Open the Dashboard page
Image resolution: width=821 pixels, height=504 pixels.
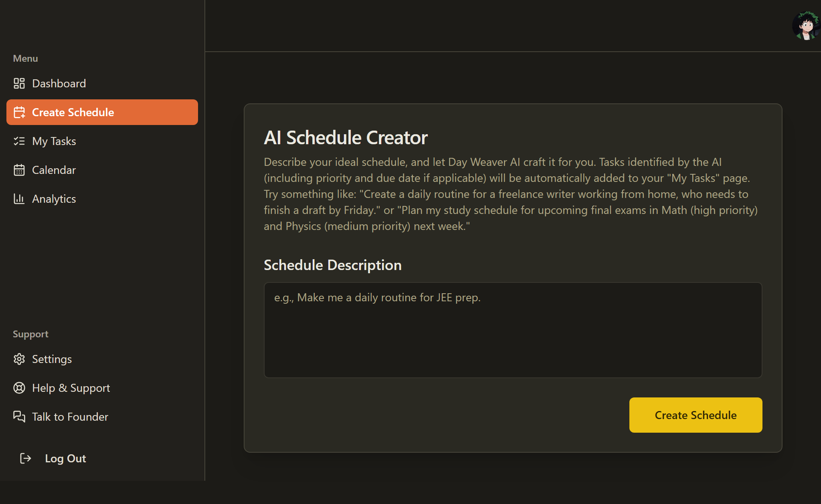pyautogui.click(x=59, y=83)
